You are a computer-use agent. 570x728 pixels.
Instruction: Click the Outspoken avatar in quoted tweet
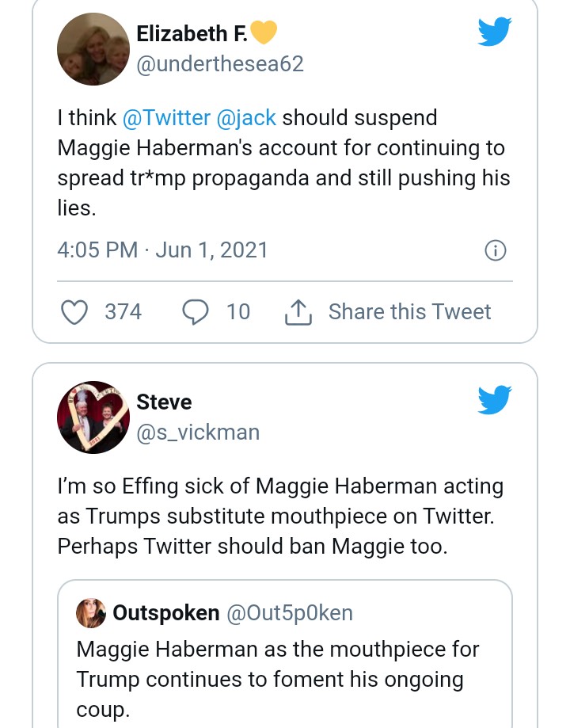pos(91,613)
